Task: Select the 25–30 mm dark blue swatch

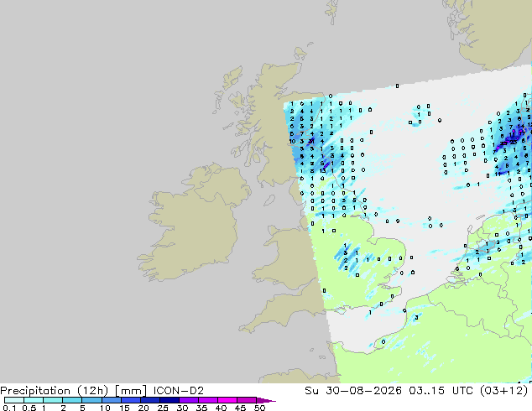Action: pyautogui.click(x=170, y=400)
